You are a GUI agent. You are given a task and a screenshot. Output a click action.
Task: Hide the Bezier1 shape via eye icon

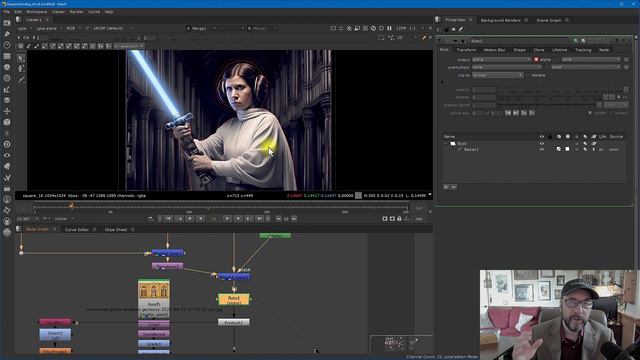tap(542, 149)
